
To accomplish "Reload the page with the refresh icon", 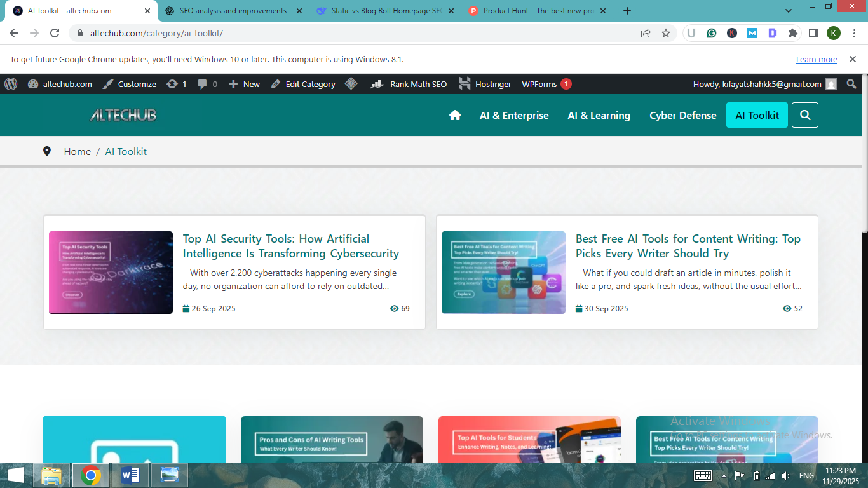I will click(55, 33).
